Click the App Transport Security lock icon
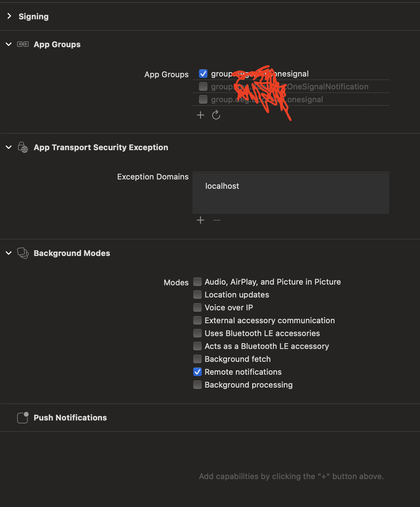420x507 pixels. pyautogui.click(x=23, y=147)
